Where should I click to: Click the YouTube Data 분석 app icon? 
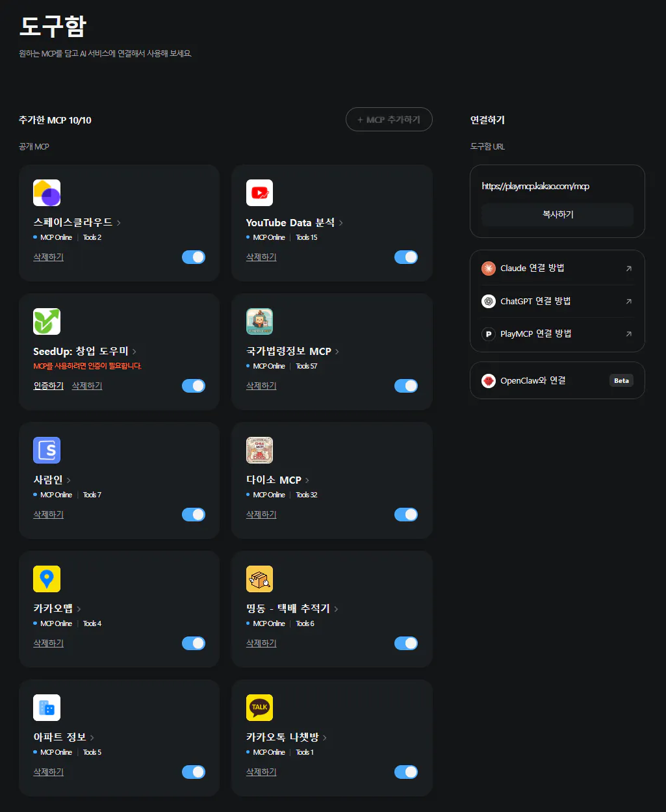[259, 193]
